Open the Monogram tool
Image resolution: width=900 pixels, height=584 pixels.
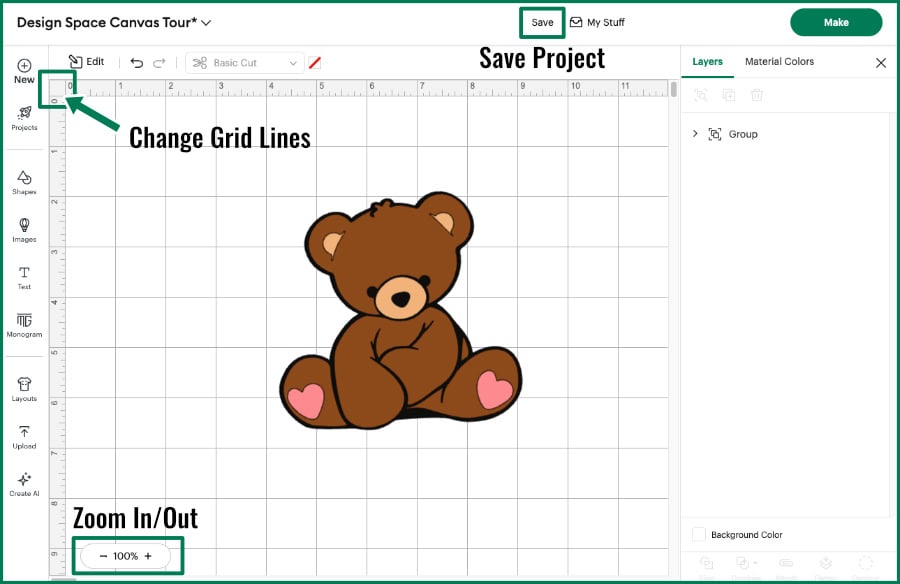24,325
